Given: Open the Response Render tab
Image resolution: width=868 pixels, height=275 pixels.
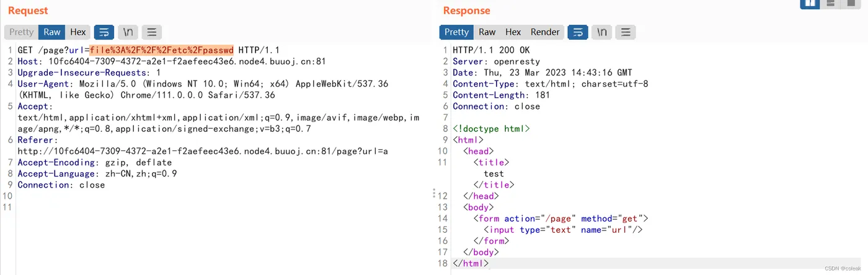Looking at the screenshot, I should (x=545, y=32).
